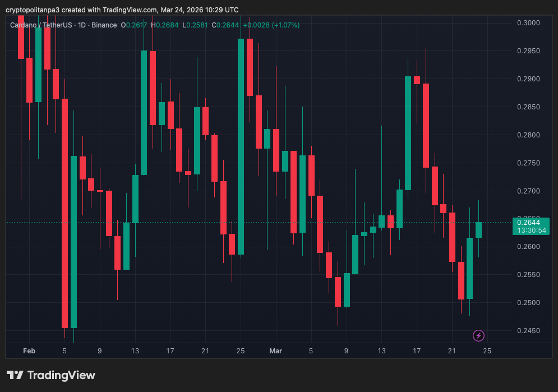558x392 pixels.
Task: Click the purple lightning boost icon
Action: (478, 335)
